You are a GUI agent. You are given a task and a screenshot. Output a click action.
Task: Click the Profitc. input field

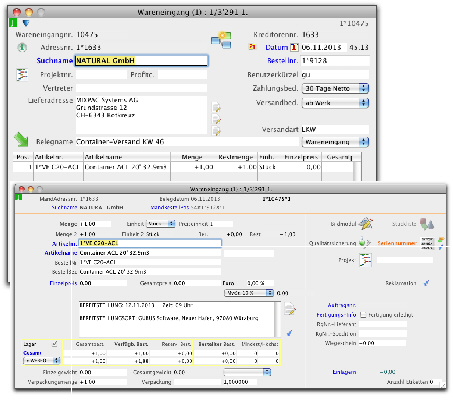pos(182,75)
